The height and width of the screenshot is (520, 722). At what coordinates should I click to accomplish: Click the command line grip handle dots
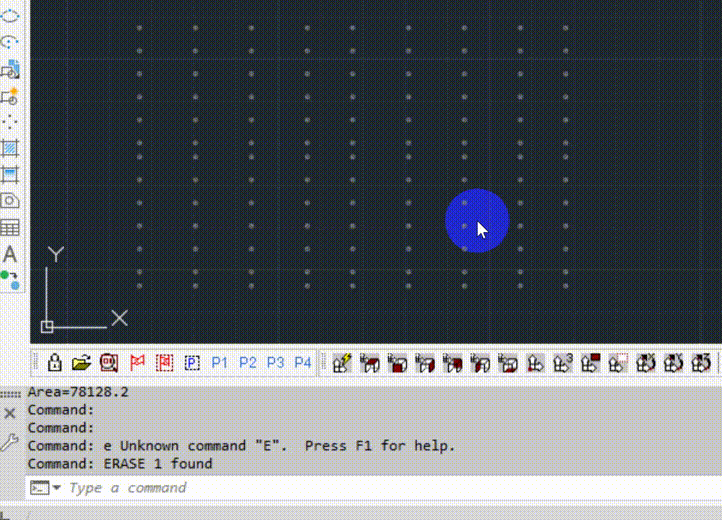(x=11, y=394)
